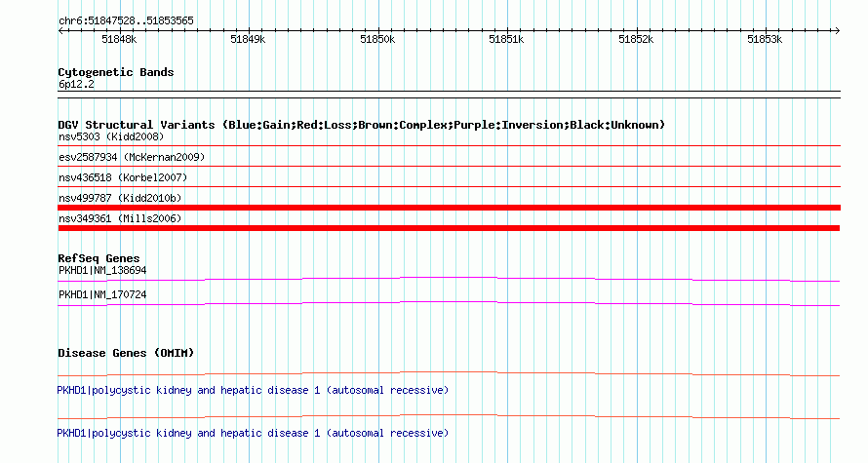Open variant nsv5303 (Kidd2008)

coord(111,136)
